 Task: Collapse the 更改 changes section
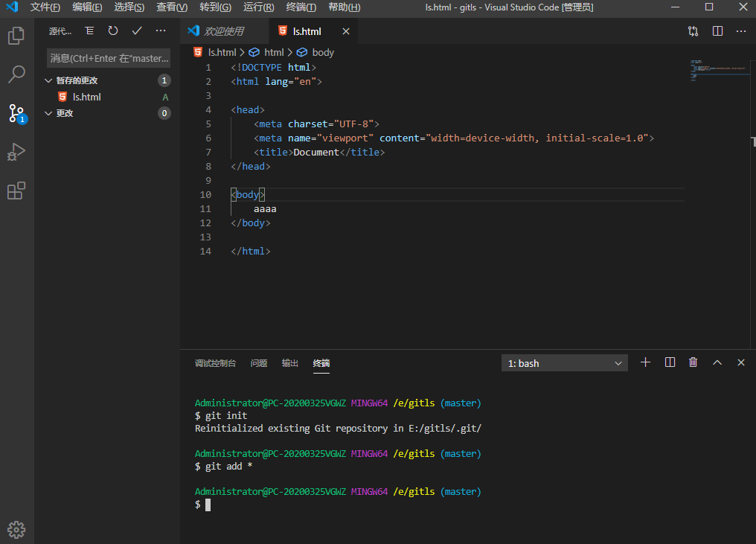(x=49, y=113)
